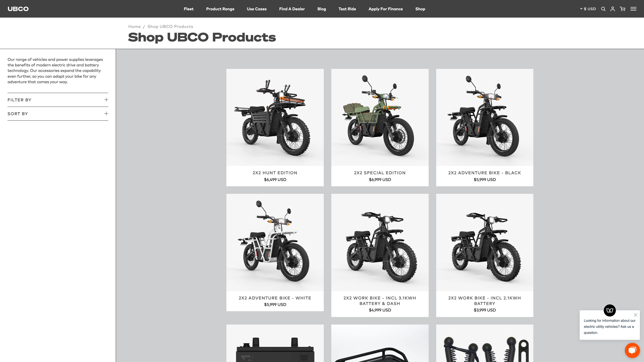Screen dimensions: 644x362
Task: Click the UBCO logo
Action: (18, 9)
